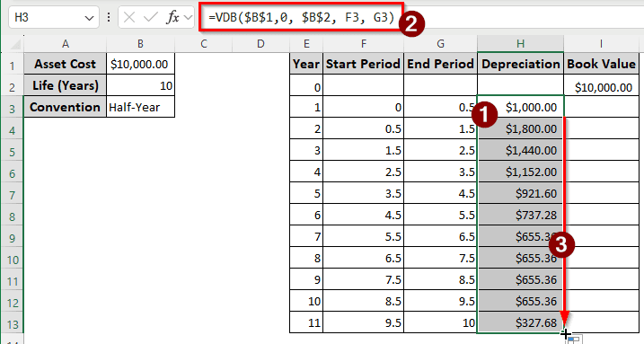Click the $921.60 depreciation cell
Viewport: 644px width, 344px height.
520,193
